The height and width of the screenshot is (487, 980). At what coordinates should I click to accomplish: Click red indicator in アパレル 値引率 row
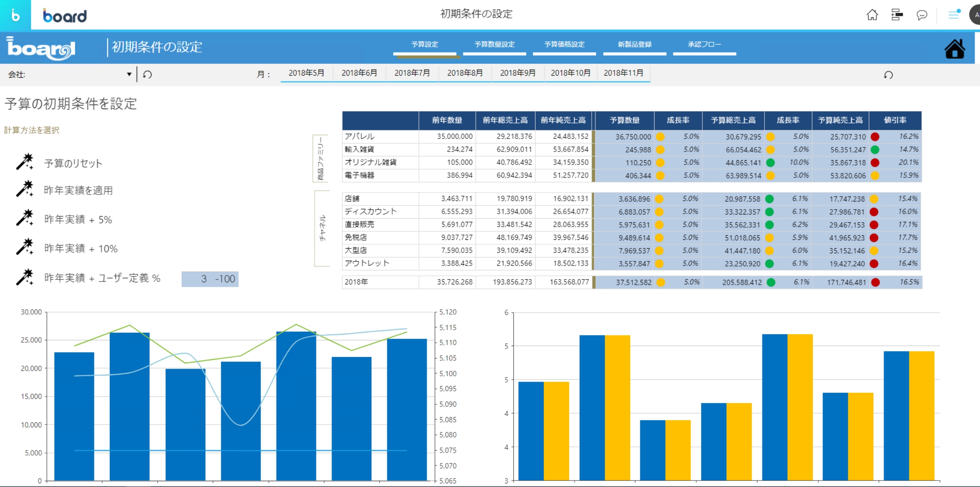(875, 137)
